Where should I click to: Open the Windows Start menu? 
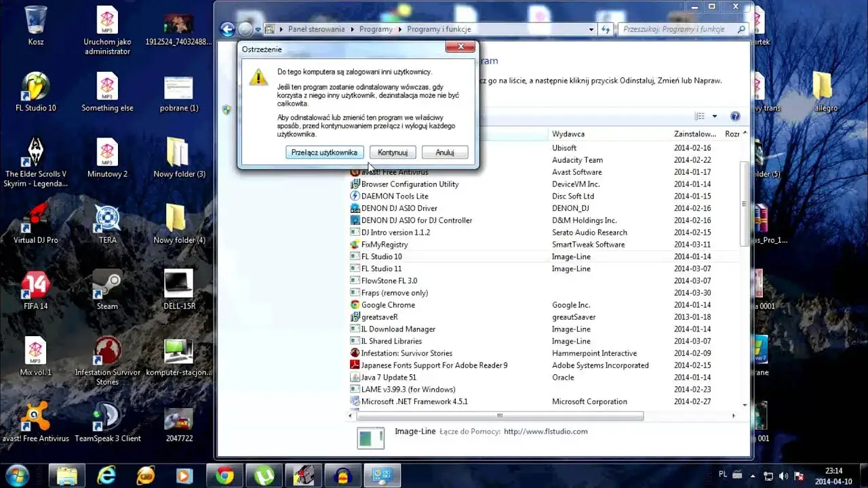[x=16, y=474]
